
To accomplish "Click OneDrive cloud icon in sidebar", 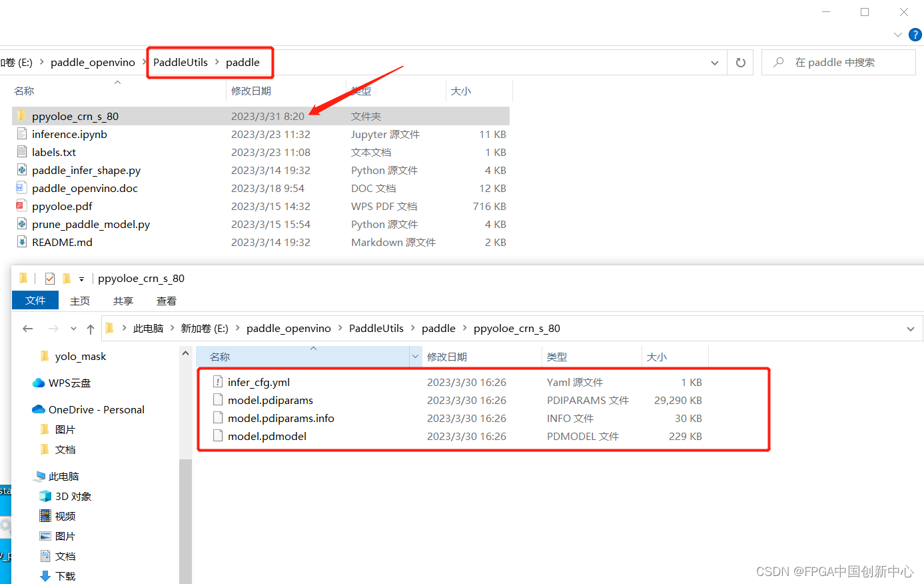I will tap(39, 409).
